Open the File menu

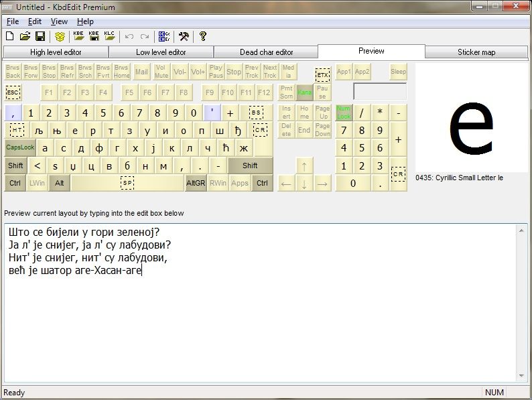click(13, 21)
